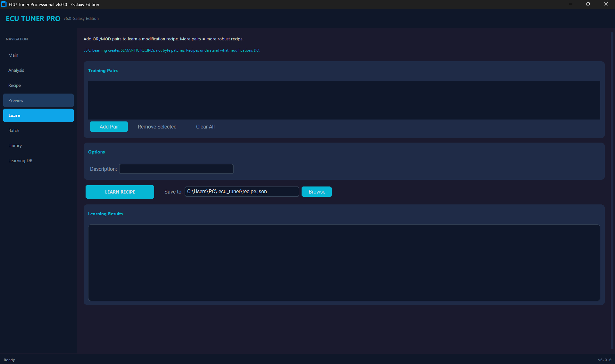The width and height of the screenshot is (615, 364).
Task: Browse for a recipe save location
Action: tap(316, 191)
